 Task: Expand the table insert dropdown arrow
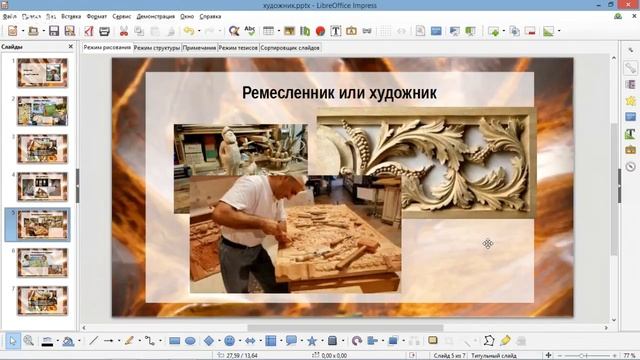279,31
